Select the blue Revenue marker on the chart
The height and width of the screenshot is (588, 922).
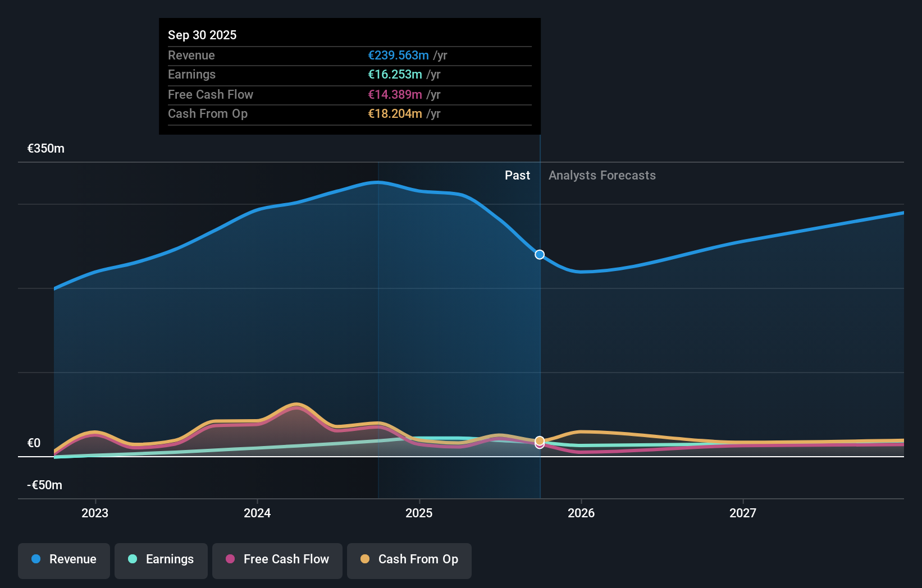pos(539,255)
